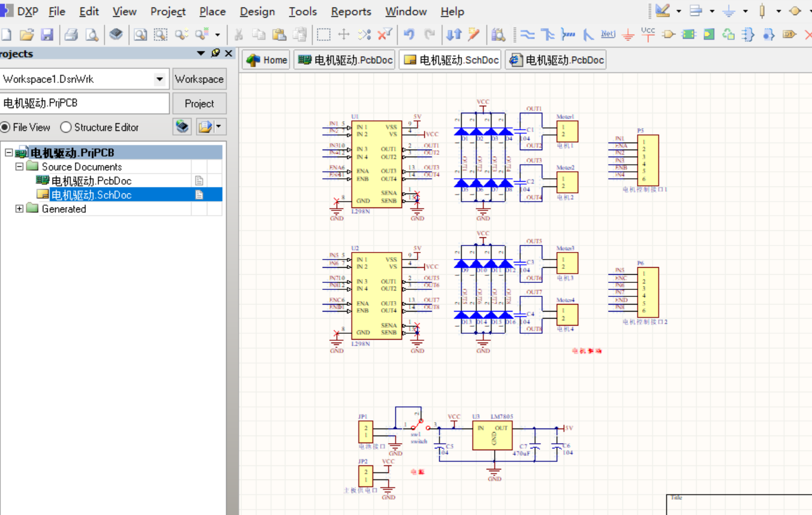
Task: Select the Place Net Label tool
Action: [x=608, y=34]
